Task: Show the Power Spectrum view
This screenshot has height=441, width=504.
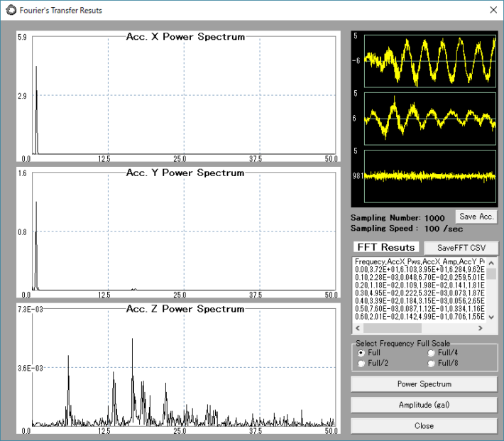Action: [x=424, y=384]
